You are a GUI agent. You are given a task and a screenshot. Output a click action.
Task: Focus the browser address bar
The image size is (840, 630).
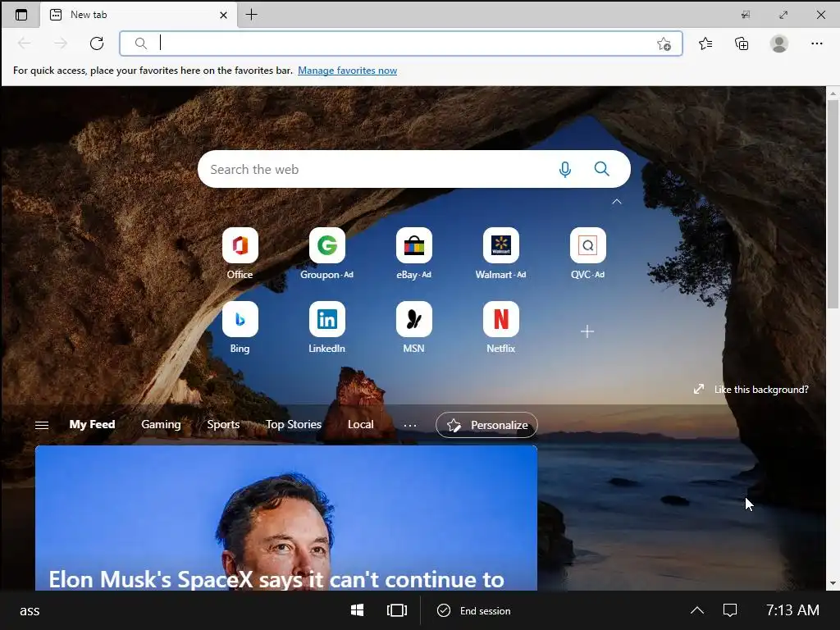[x=400, y=43]
